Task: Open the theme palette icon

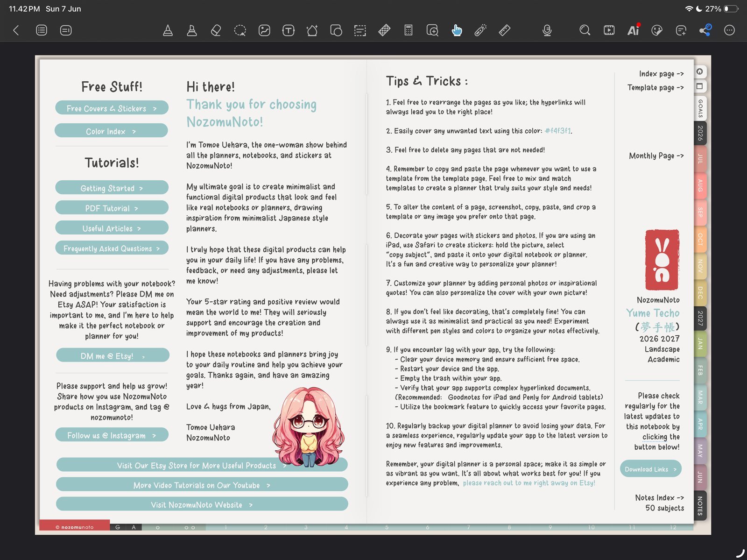Action: coord(657,30)
